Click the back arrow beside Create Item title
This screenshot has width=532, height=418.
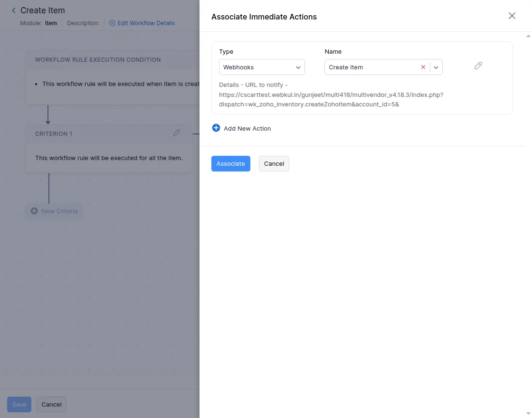tap(14, 10)
